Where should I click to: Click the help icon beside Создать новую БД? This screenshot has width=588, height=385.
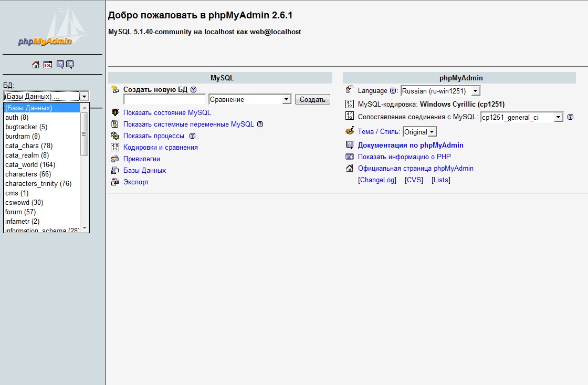pyautogui.click(x=193, y=90)
